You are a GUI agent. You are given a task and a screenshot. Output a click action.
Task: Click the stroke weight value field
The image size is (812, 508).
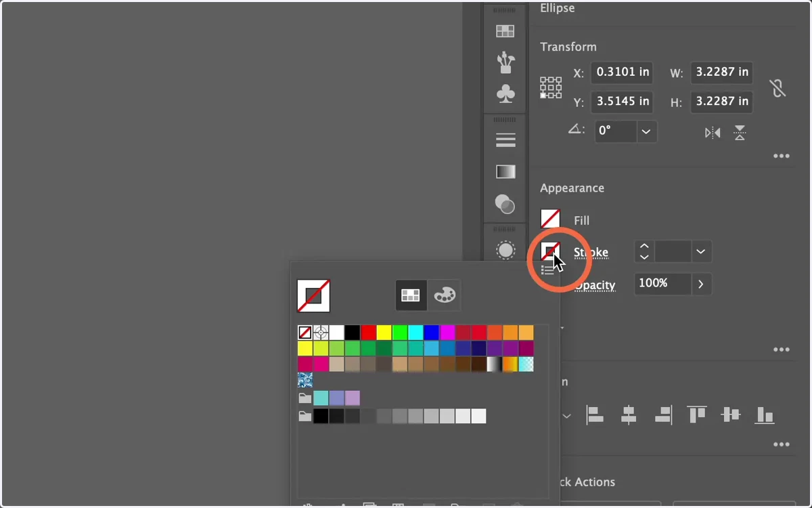tap(673, 252)
